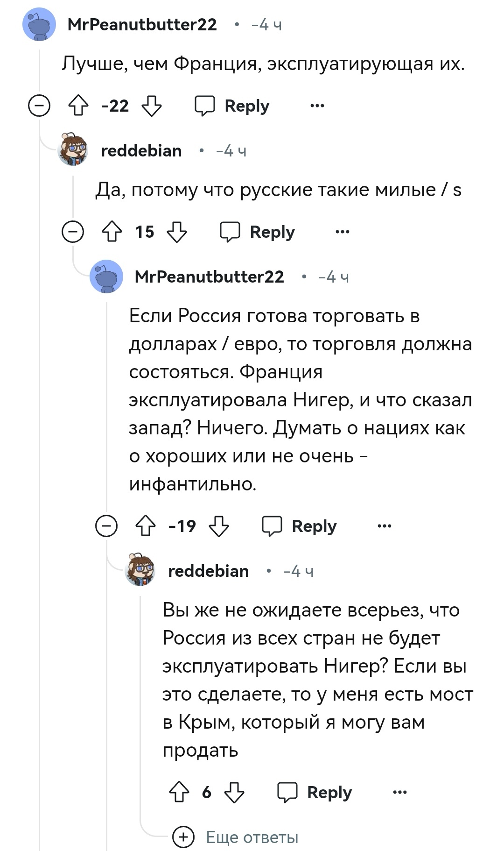Image resolution: width=504 pixels, height=851 pixels.
Task: Upvote the top MrPeanutbutter22 comment scored -22
Action: pyautogui.click(x=78, y=106)
